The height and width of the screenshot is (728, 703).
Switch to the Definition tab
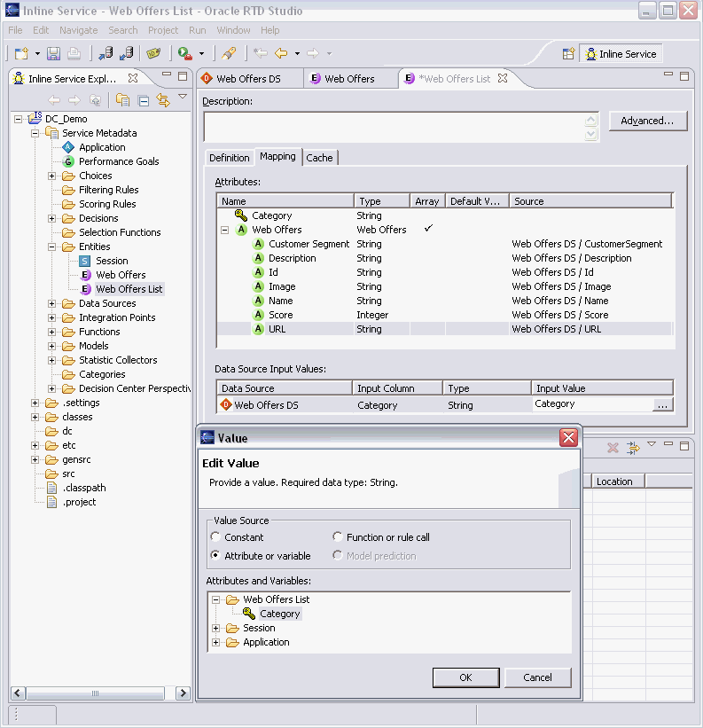tap(230, 158)
